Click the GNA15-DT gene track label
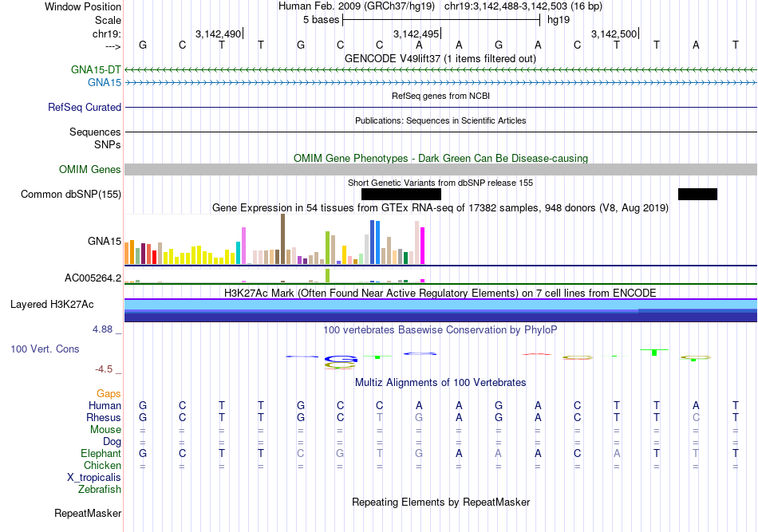758x532 pixels. (96, 69)
